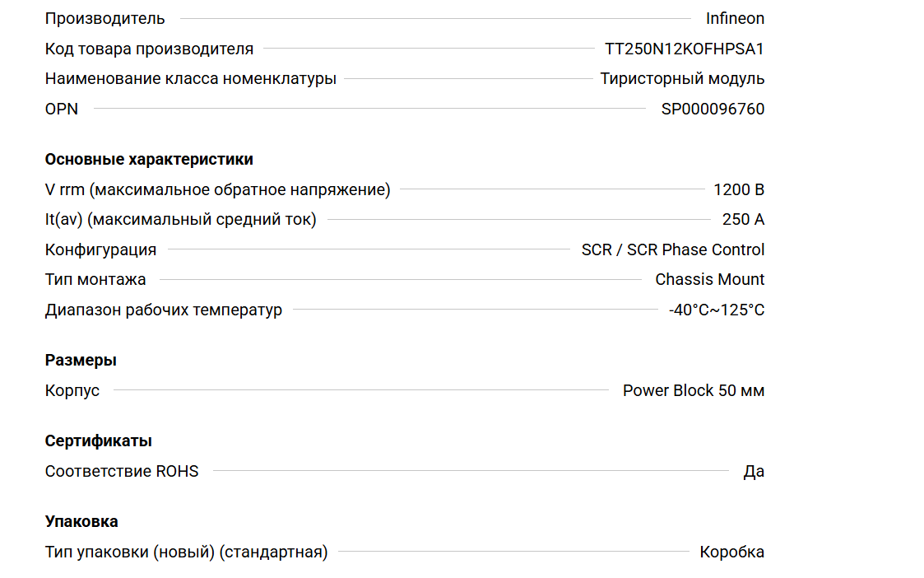The width and height of the screenshot is (924, 578).
Task: Click the -40°C~125°C temperature range value
Action: tap(717, 310)
